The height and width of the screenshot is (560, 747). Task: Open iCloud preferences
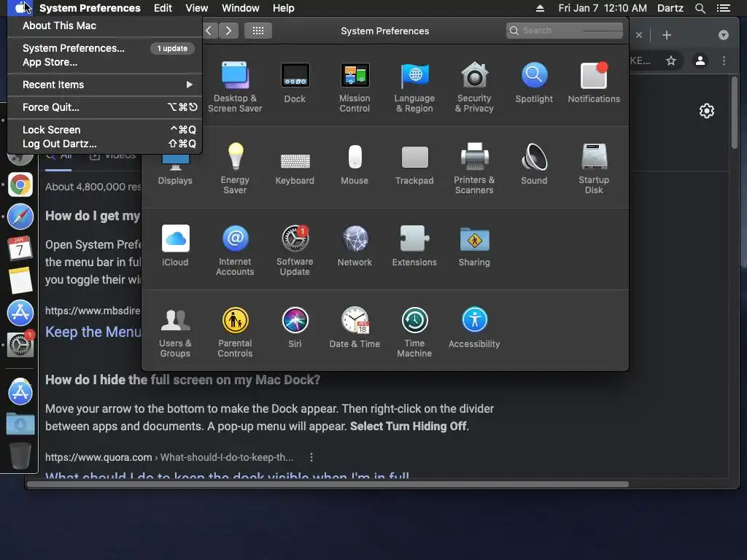(175, 246)
